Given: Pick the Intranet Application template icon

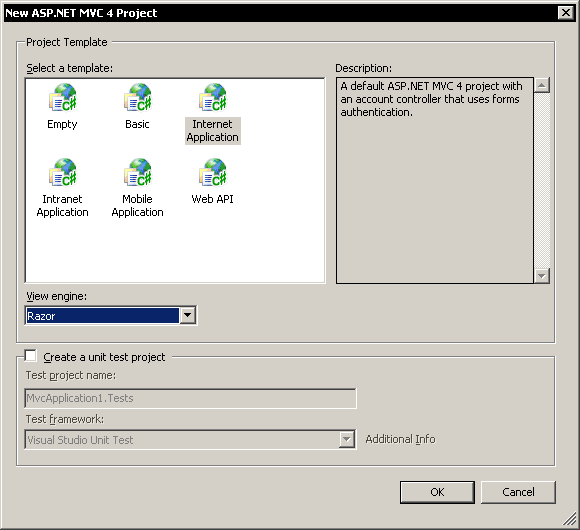Looking at the screenshot, I should pos(63,173).
